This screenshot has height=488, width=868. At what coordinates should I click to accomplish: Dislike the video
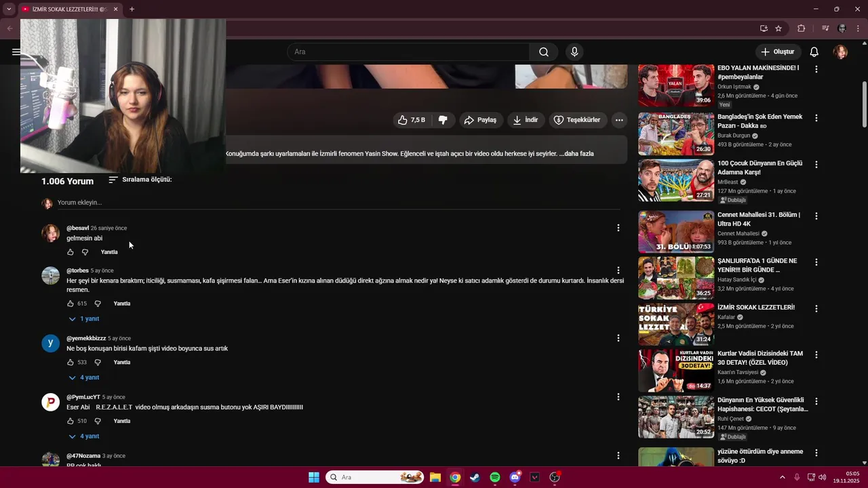click(x=443, y=120)
